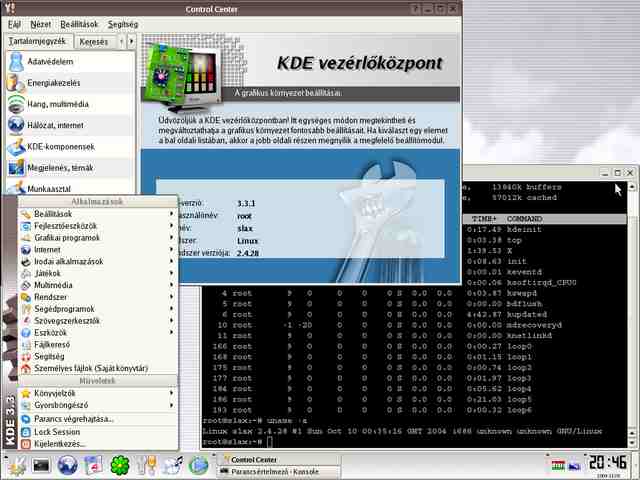
Task: Launch the terminal from the panel icon
Action: click(41, 465)
